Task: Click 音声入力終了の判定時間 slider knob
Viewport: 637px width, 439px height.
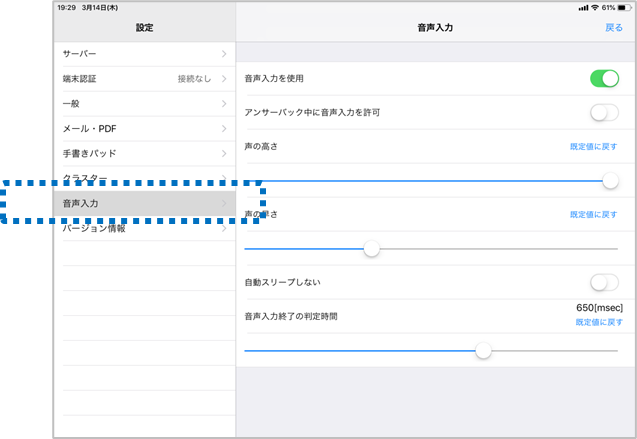Action: coord(484,350)
